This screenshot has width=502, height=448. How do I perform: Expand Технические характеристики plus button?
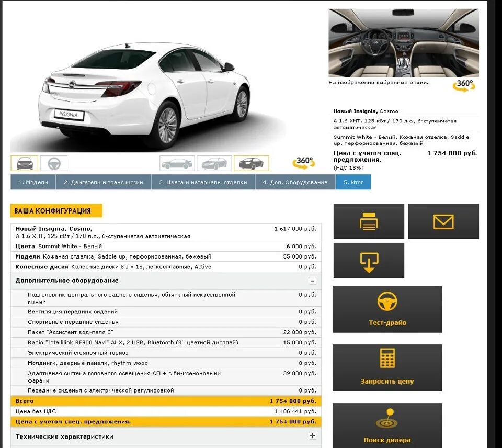tap(313, 436)
